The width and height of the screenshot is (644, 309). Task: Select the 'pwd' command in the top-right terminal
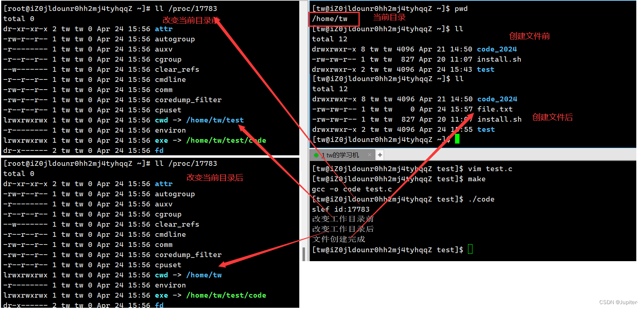pos(461,9)
